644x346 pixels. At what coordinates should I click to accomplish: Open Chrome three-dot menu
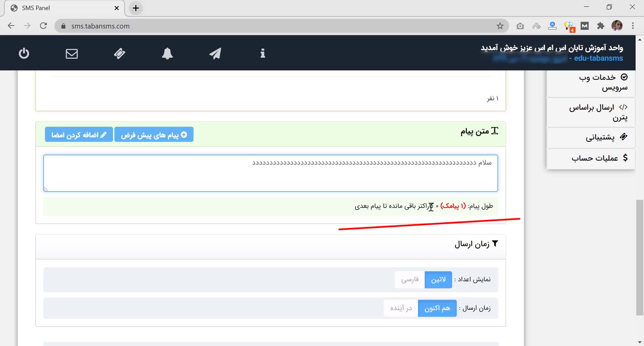coord(633,26)
